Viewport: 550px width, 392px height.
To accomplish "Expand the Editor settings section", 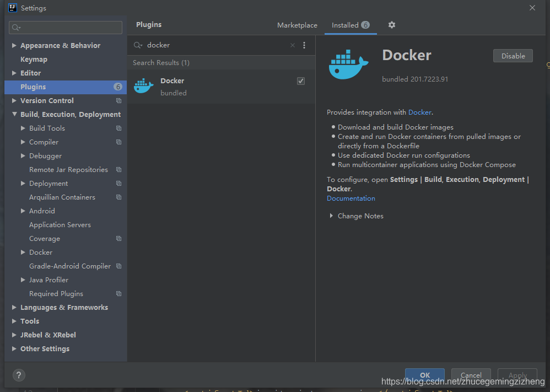I will point(14,73).
